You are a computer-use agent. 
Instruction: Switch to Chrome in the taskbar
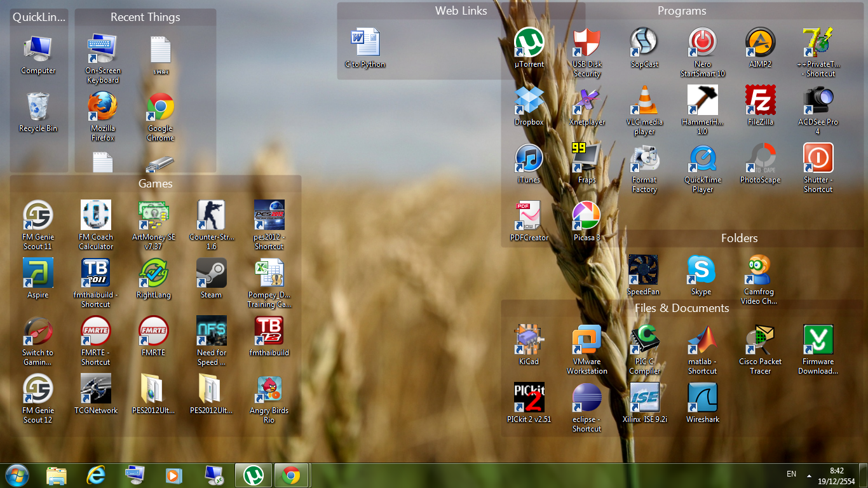292,475
